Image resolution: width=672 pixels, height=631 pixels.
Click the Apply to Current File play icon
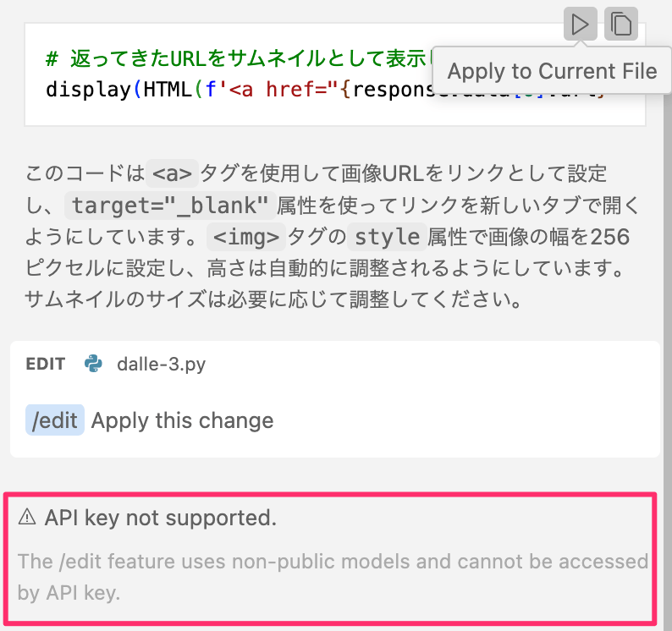pyautogui.click(x=580, y=24)
